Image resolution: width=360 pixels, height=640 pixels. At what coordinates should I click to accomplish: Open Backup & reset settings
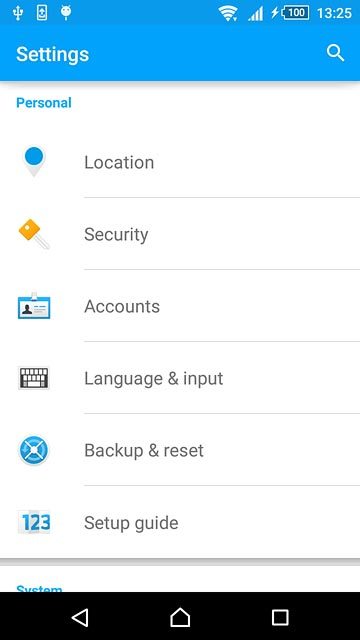point(180,450)
